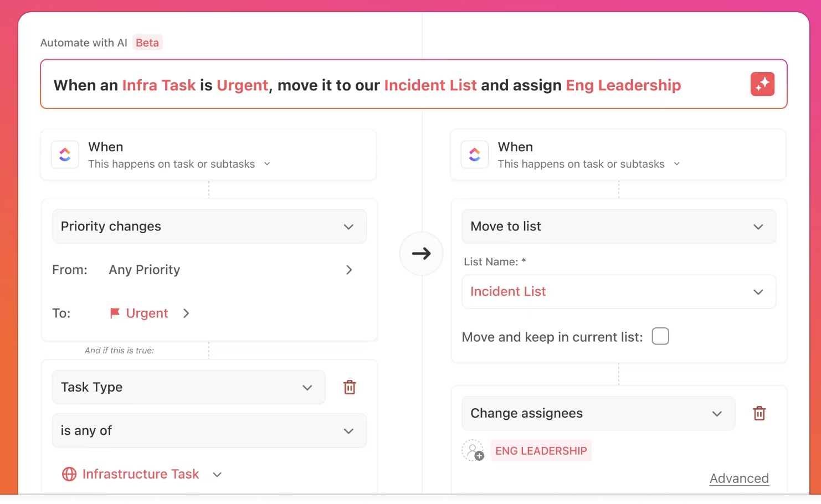
Task: Click the ClickUp logo on left When card
Action: (65, 155)
